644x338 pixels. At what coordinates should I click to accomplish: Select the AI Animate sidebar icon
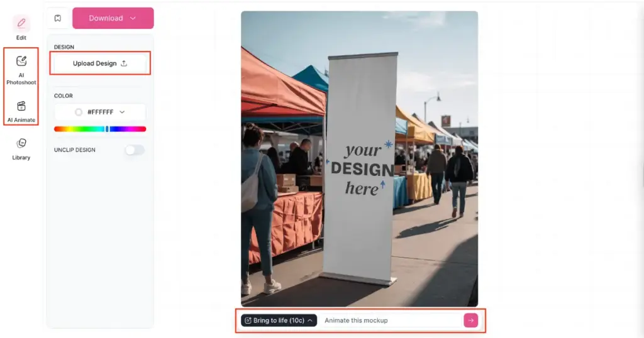(x=21, y=106)
